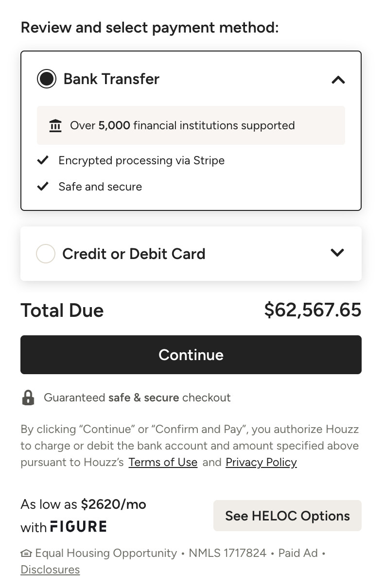Click the FIGURE logo
384x588 pixels.
pos(78,526)
